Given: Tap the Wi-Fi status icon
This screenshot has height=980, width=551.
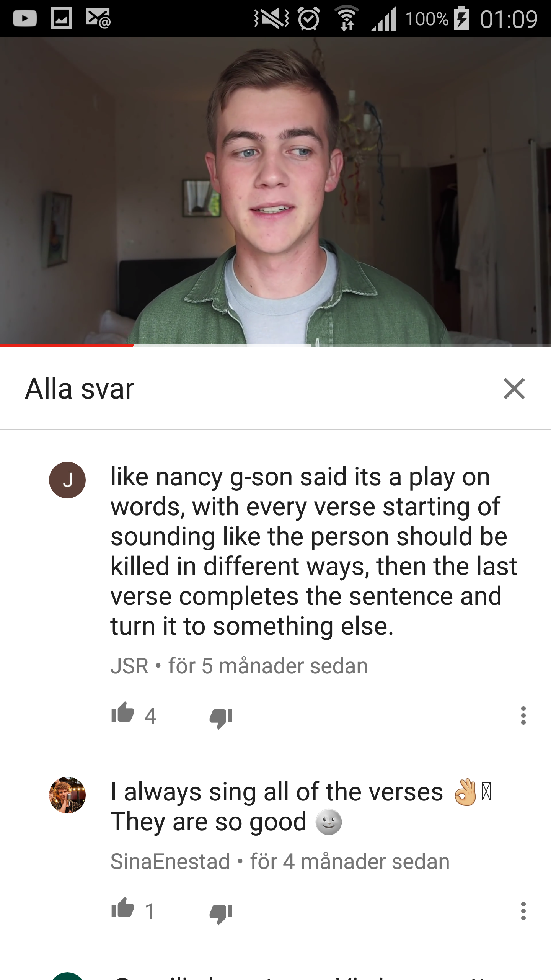Looking at the screenshot, I should pos(347,18).
